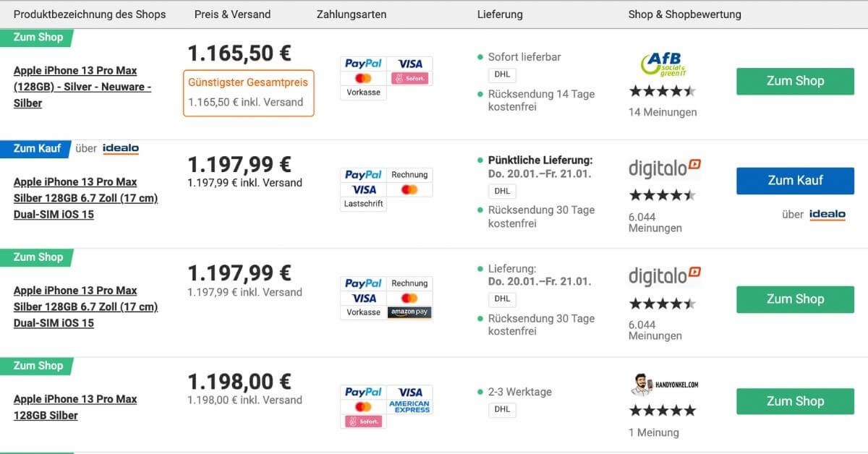
Task: Open Apple iPhone 13 Pro Max Neuware Silber link
Action: pos(82,87)
